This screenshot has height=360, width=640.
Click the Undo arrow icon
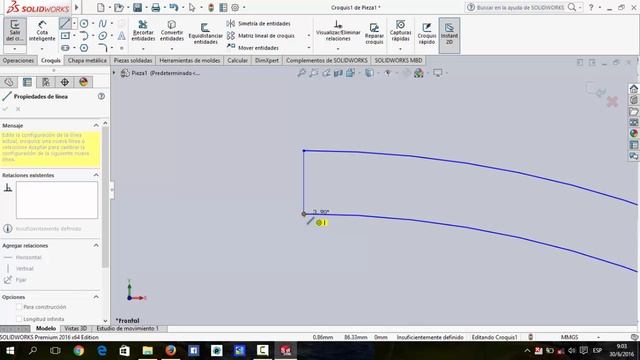point(173,7)
